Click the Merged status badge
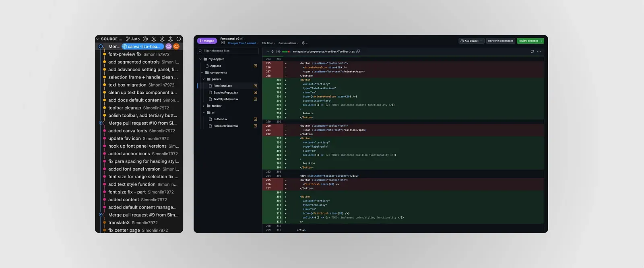Viewport: 644px width, 268px height. 207,41
